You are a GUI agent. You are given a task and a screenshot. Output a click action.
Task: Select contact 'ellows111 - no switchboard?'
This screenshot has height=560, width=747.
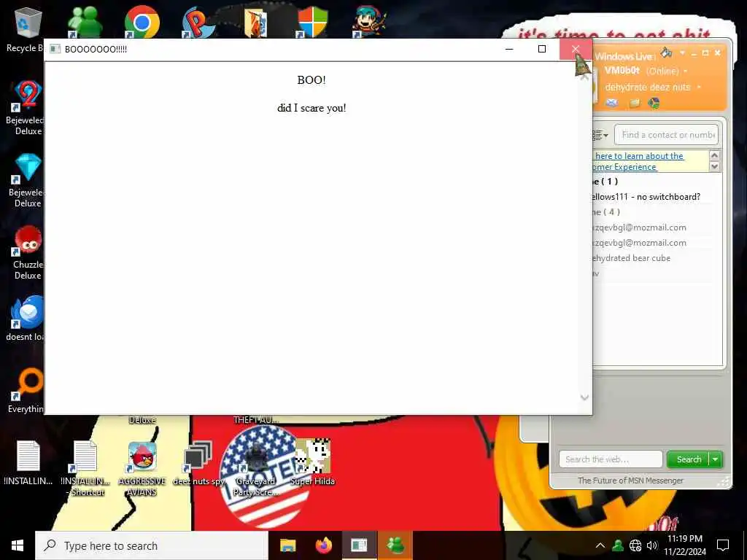pyautogui.click(x=646, y=197)
